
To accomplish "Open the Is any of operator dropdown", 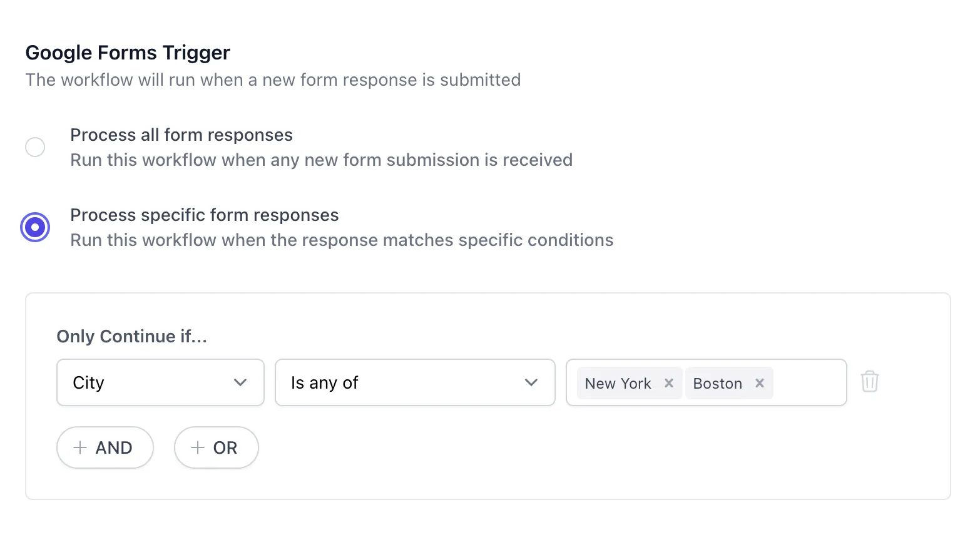I will [415, 382].
